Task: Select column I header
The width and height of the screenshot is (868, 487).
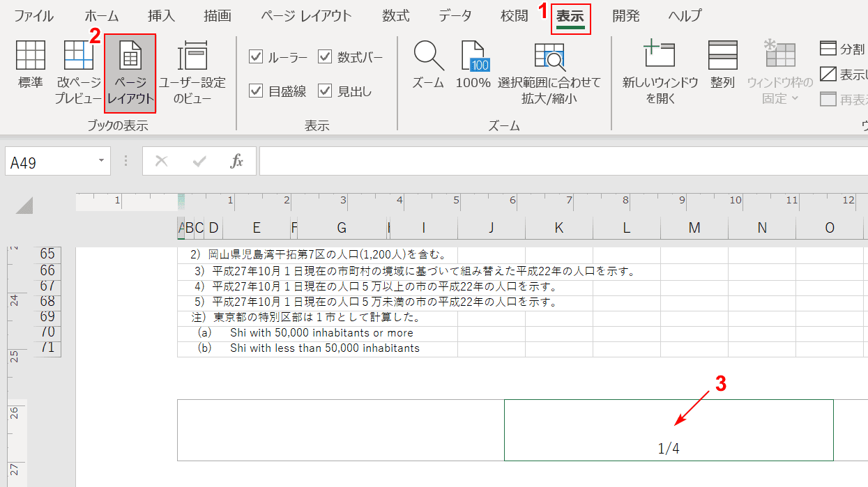Action: point(424,228)
